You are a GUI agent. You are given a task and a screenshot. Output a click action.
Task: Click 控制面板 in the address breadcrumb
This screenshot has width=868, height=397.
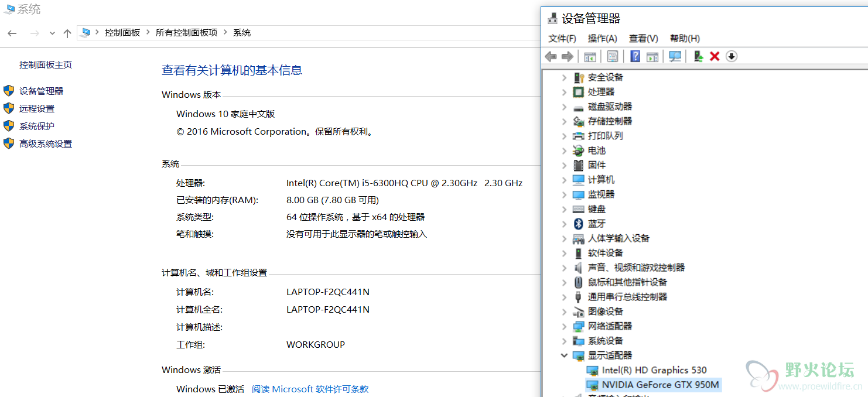122,33
